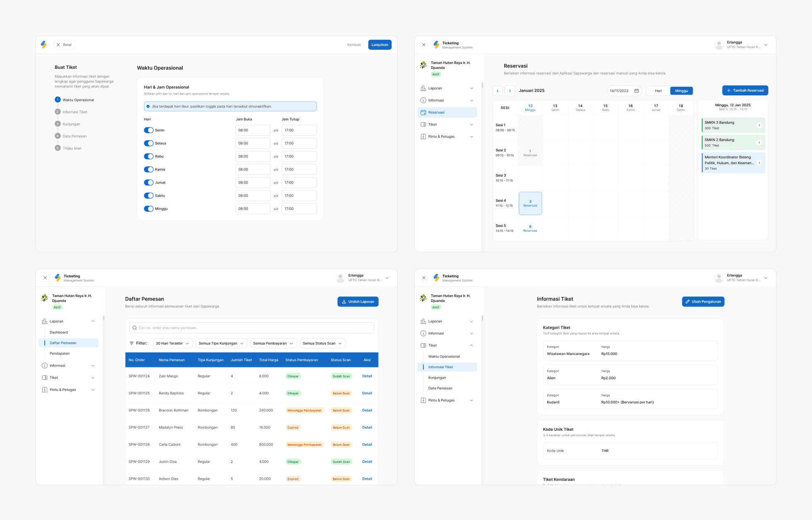Click the search icon in the Daftar Pemesan search bar

click(135, 328)
